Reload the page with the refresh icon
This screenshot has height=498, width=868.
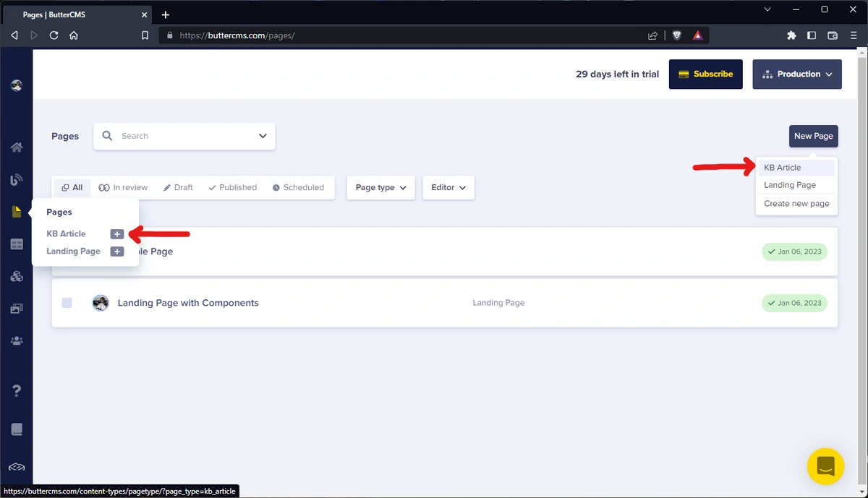(x=54, y=35)
